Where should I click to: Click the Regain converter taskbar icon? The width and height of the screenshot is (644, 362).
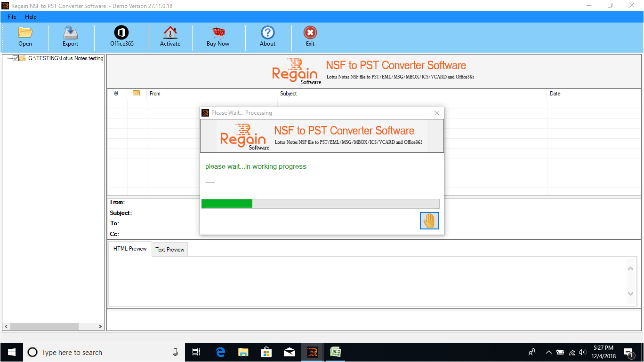[x=312, y=352]
